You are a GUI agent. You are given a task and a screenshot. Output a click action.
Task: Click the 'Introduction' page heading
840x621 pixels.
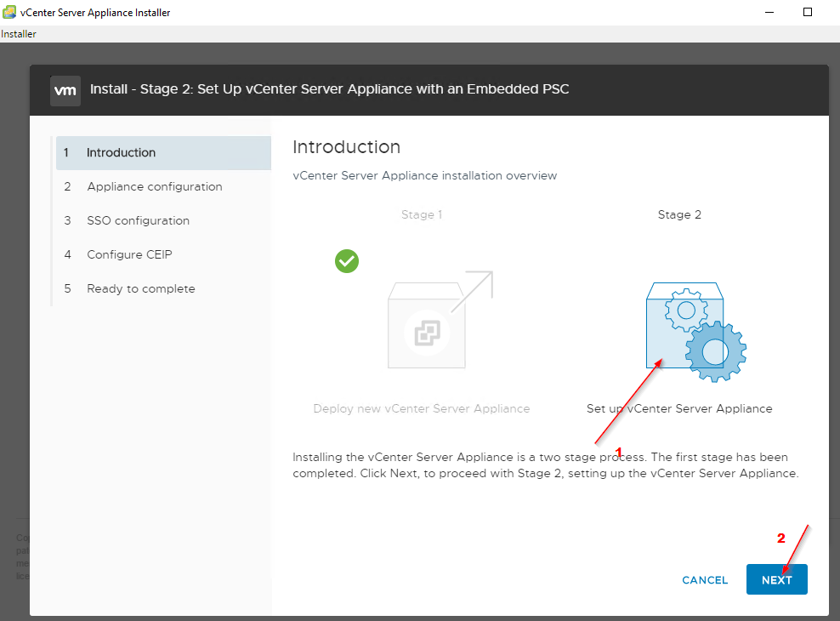(347, 147)
